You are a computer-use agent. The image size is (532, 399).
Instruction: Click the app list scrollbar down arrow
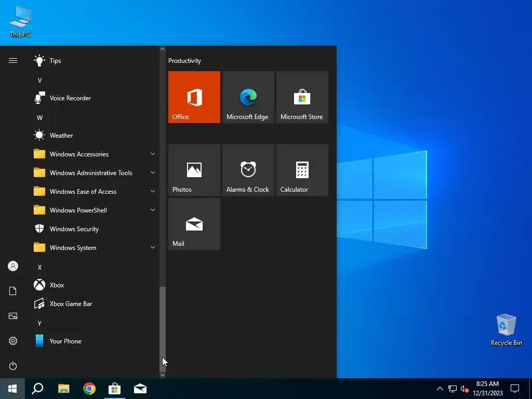click(163, 375)
